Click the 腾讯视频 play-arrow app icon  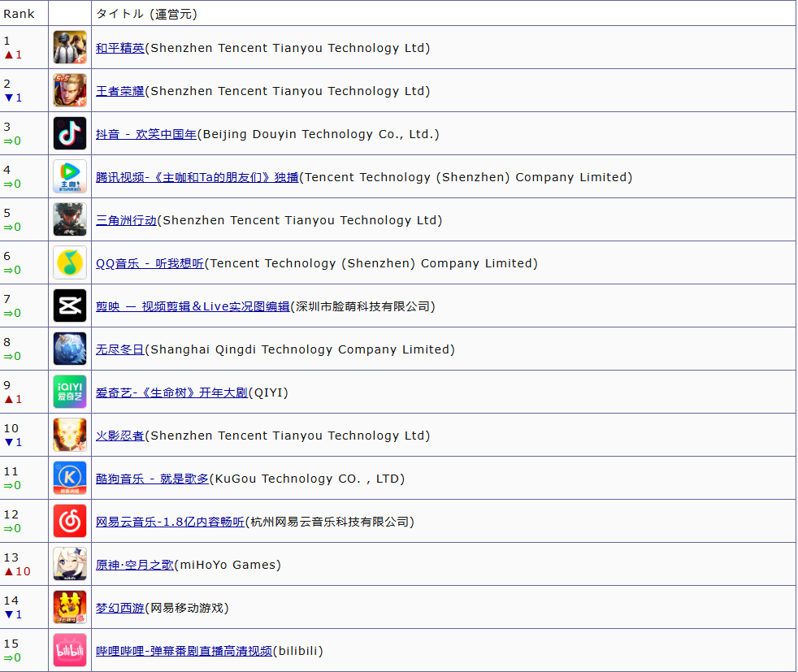coord(70,176)
